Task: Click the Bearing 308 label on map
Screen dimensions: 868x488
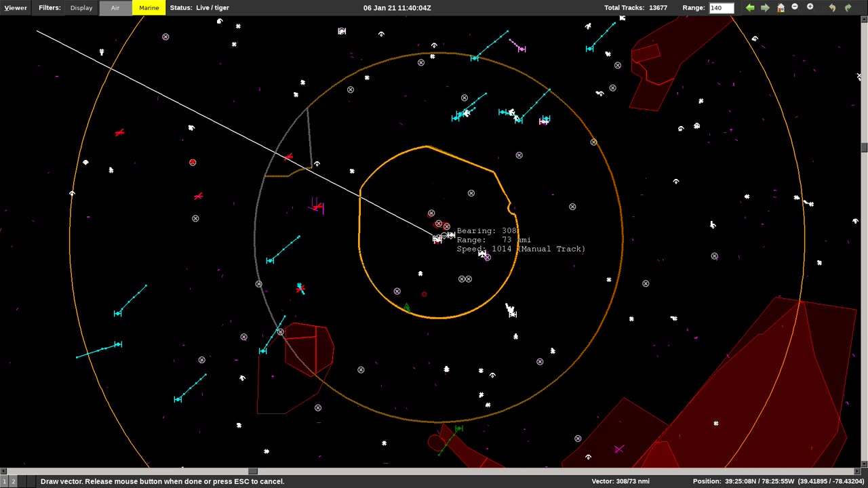Action: (x=487, y=231)
